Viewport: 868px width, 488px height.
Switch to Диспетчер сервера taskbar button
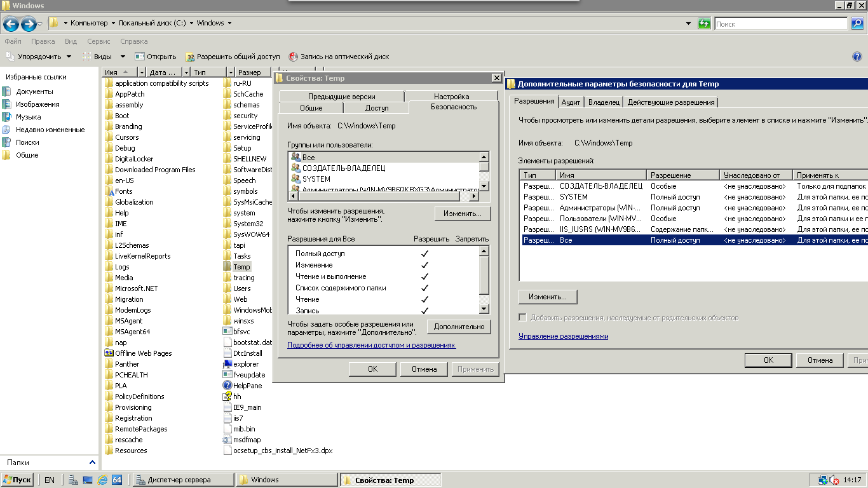183,480
